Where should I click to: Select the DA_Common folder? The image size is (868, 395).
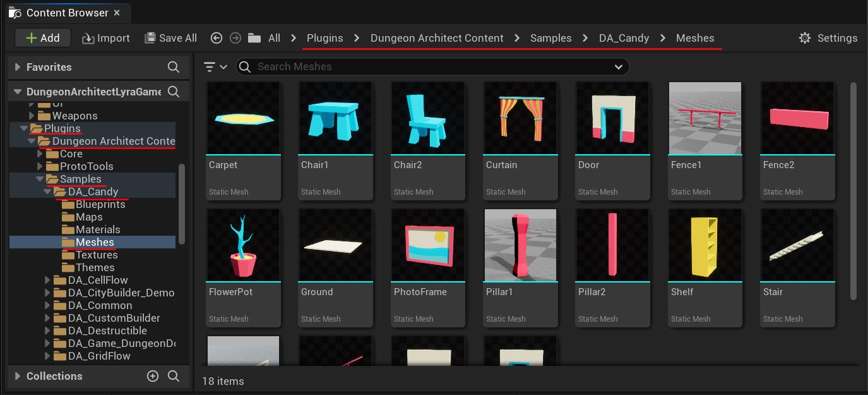click(93, 305)
